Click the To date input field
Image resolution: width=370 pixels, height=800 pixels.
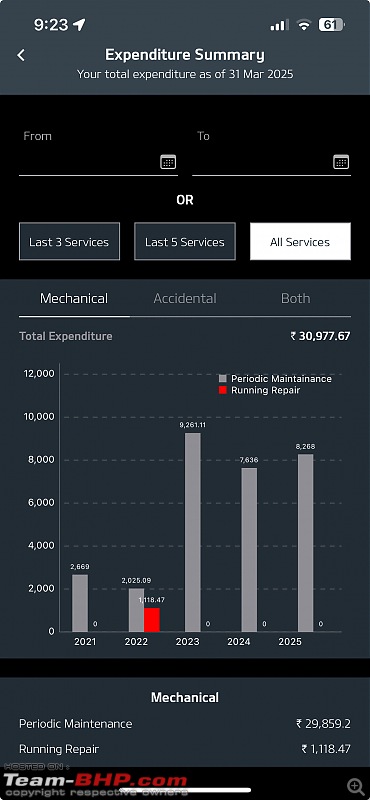272,162
